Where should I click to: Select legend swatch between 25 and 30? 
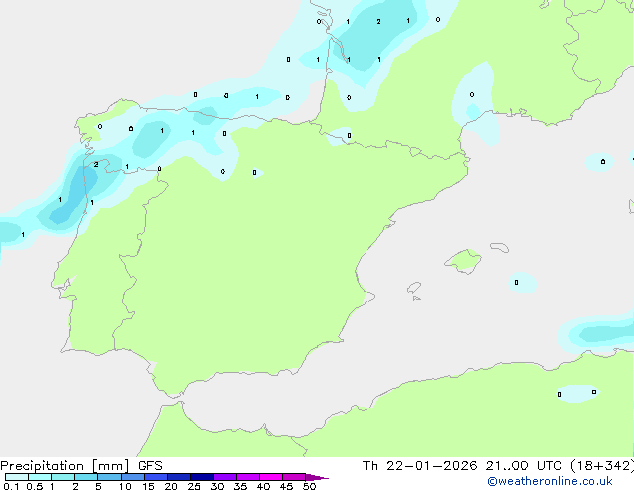click(x=202, y=477)
